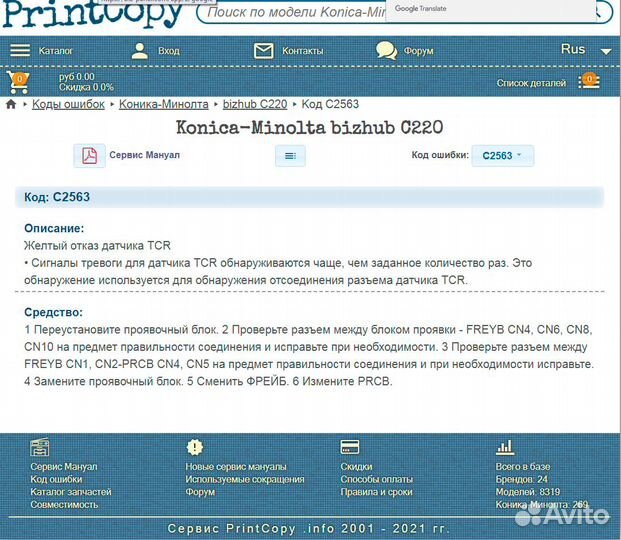Click the Средство: heading
Viewport: 621px width, 540px height.
click(53, 312)
